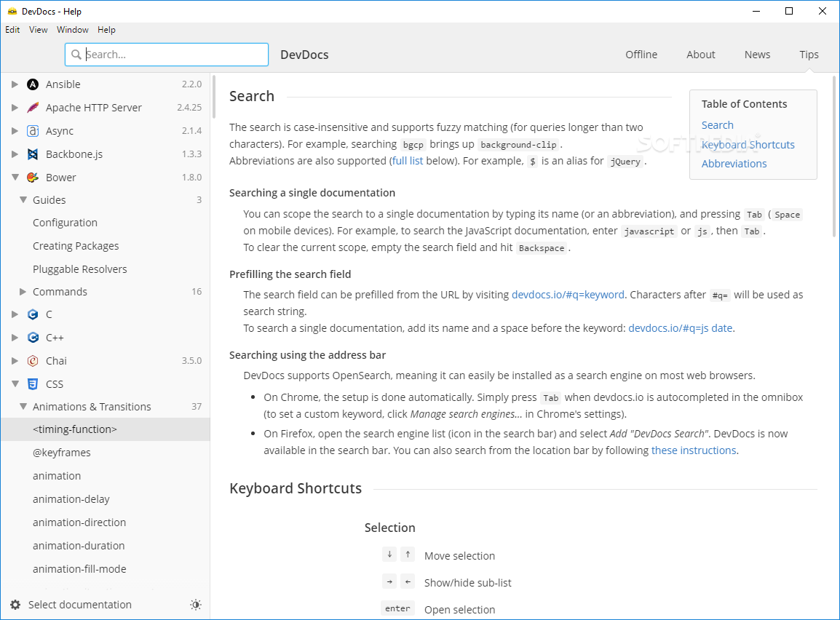Screen dimensions: 840x620
Task: Open the animation-direction entry
Action: click(106, 522)
